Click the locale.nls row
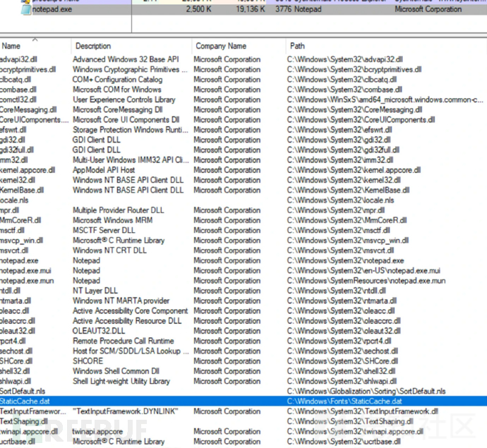This screenshot has height=448, width=487. tap(13, 200)
